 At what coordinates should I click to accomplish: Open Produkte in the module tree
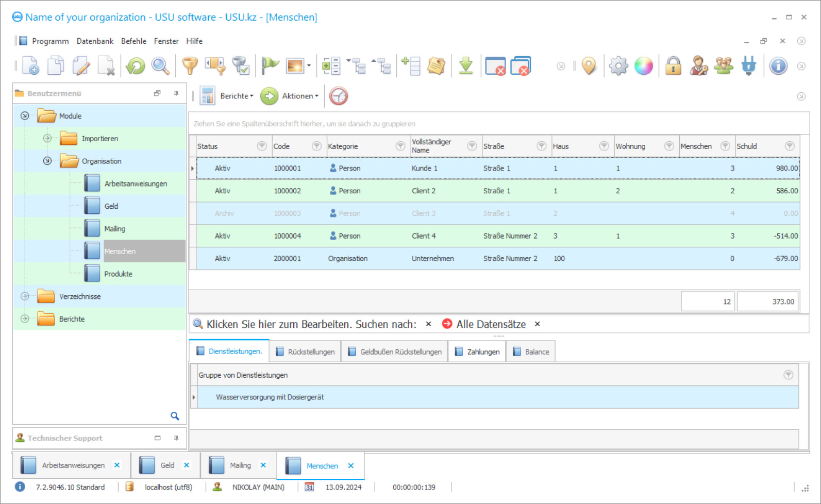click(x=118, y=274)
